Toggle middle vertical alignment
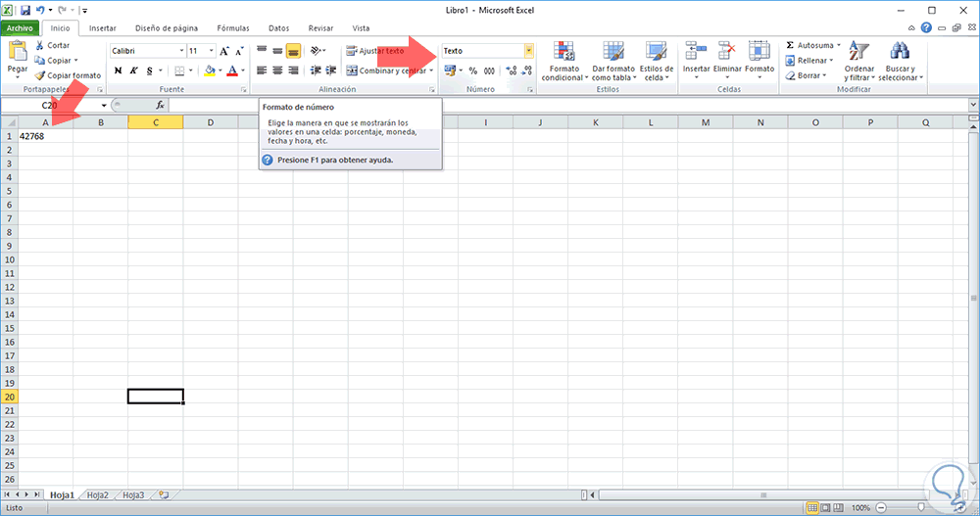 (x=277, y=51)
